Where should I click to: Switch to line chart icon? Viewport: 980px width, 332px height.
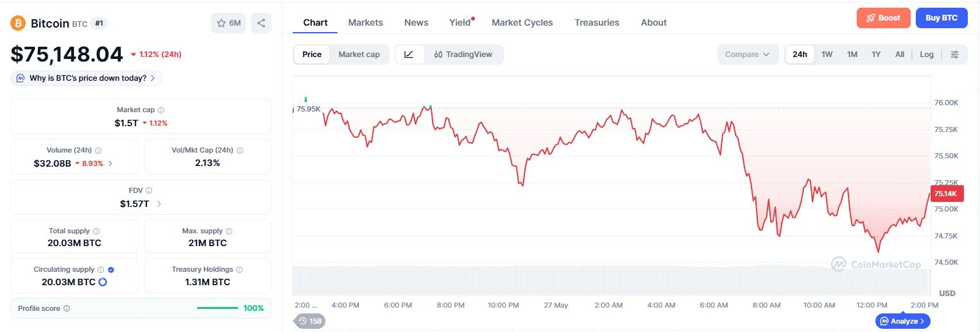pos(409,54)
